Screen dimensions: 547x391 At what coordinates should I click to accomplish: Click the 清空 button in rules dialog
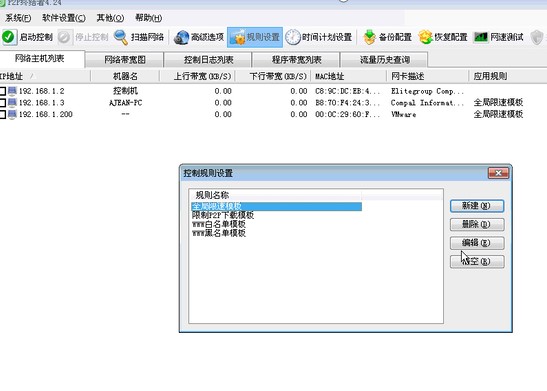477,261
